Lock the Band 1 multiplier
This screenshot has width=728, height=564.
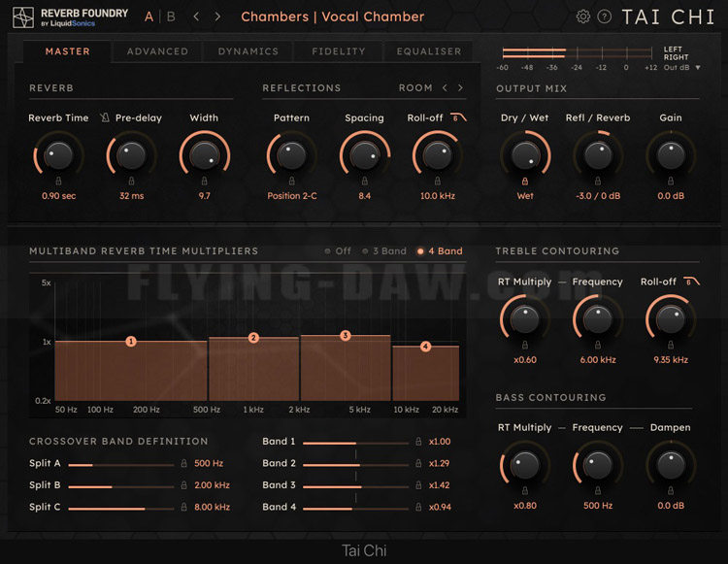(418, 442)
